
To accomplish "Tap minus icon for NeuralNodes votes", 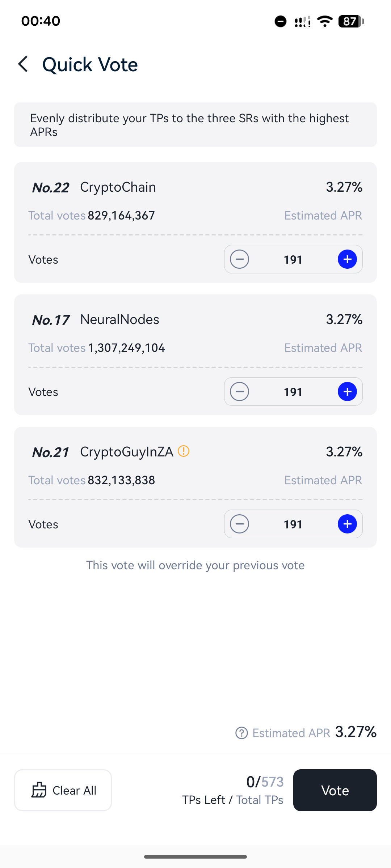I will coord(239,392).
